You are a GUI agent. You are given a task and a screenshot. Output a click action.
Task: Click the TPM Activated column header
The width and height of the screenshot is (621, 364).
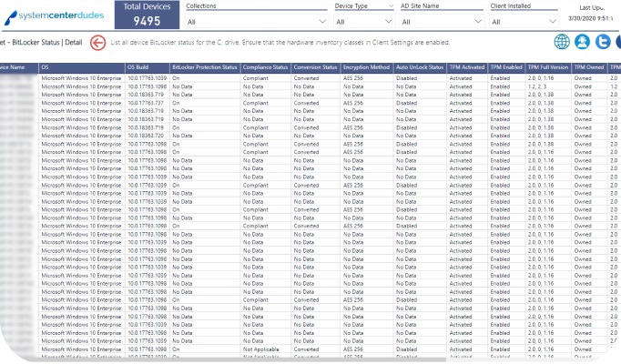[x=467, y=67]
